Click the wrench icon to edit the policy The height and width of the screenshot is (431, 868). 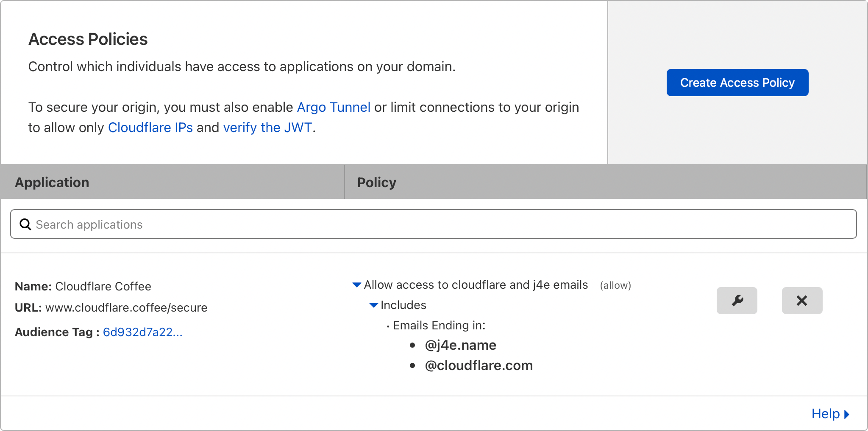coord(737,301)
